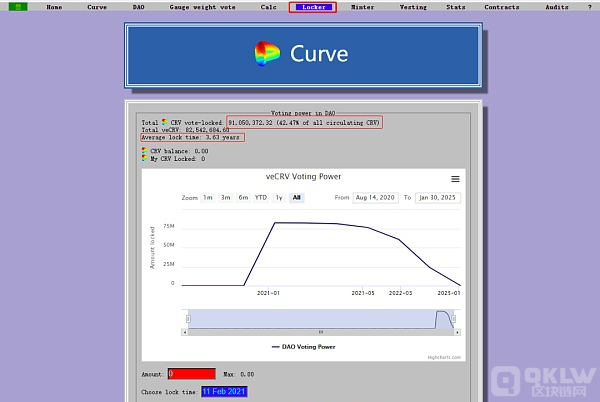Click the green square icon in nav bar
The width and height of the screenshot is (600, 402).
click(x=18, y=7)
